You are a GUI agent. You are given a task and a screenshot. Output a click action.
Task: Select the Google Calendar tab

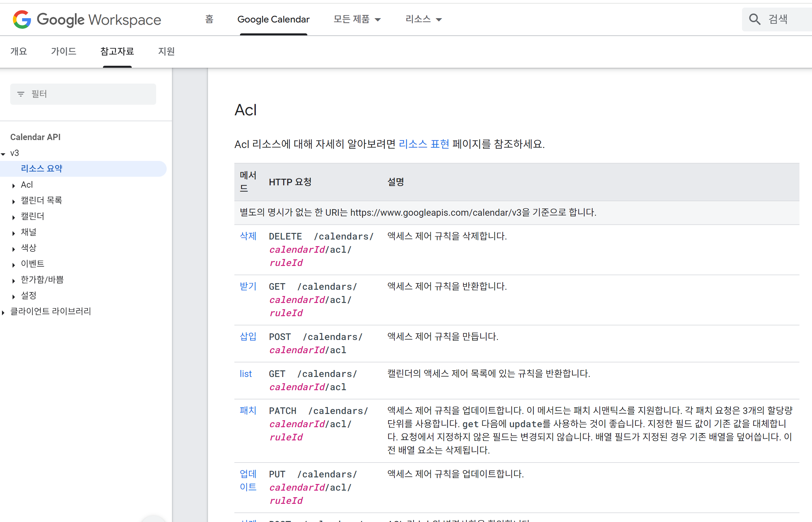(x=273, y=19)
